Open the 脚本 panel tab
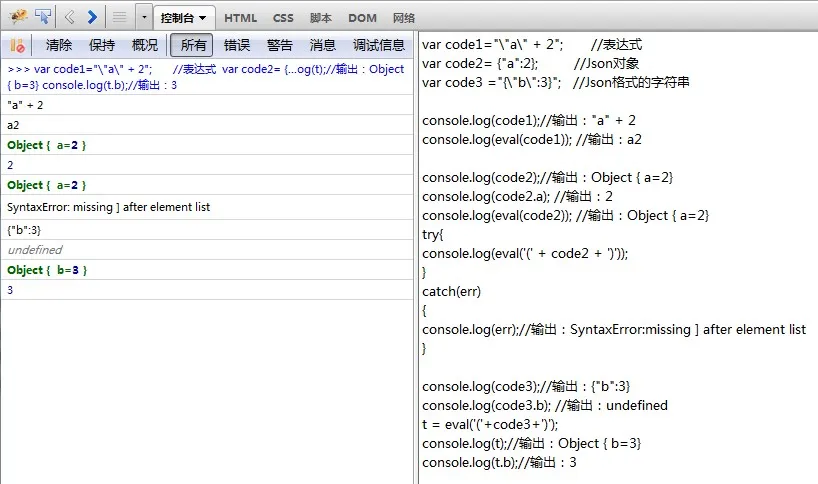This screenshot has width=818, height=484. pyautogui.click(x=321, y=18)
